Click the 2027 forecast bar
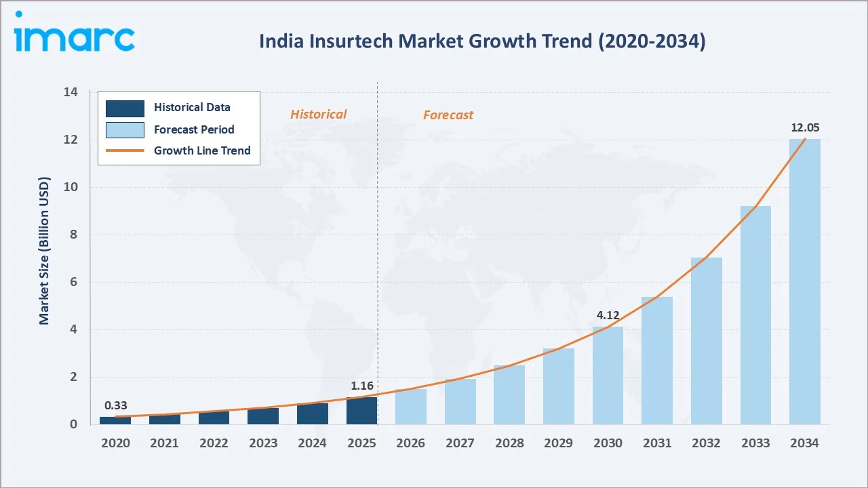 click(460, 402)
